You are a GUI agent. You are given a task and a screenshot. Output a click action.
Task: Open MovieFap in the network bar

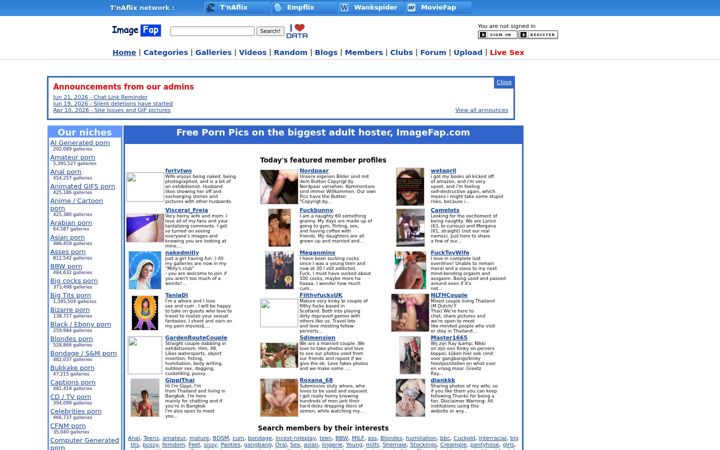tap(438, 7)
